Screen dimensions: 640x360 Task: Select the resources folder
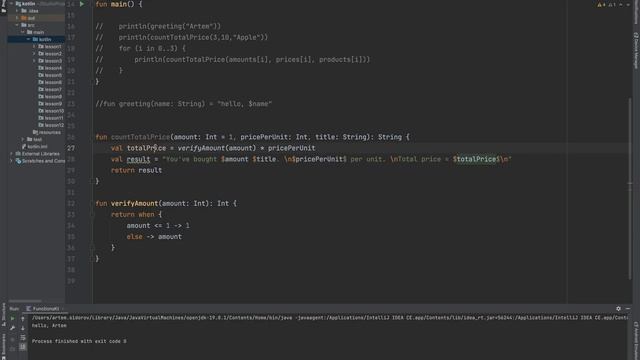pyautogui.click(x=47, y=132)
